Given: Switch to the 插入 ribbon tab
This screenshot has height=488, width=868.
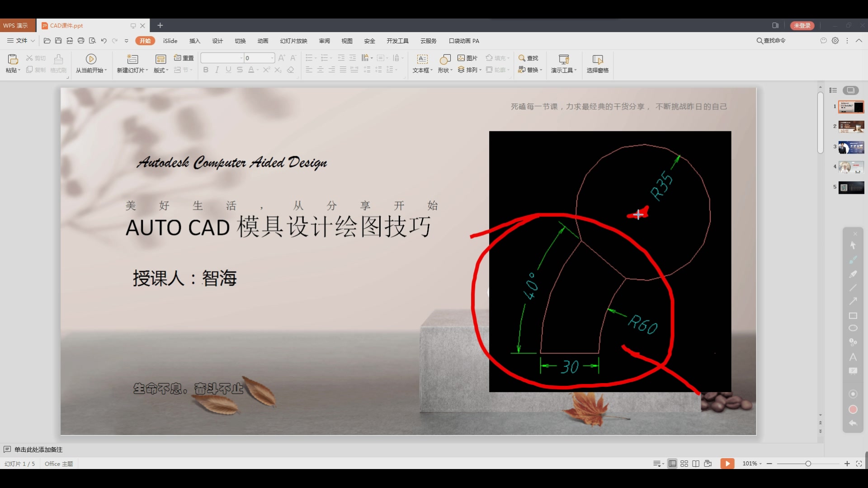Looking at the screenshot, I should [x=194, y=41].
